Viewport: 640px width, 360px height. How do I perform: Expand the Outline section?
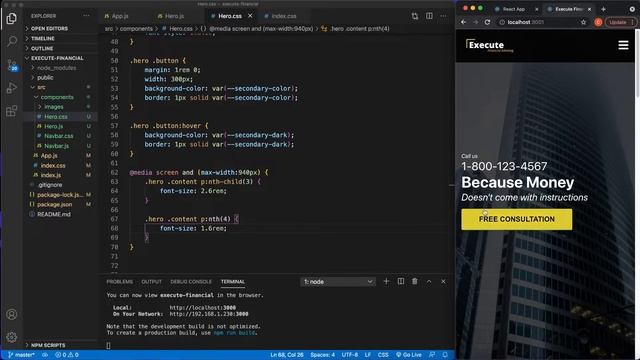pos(42,48)
